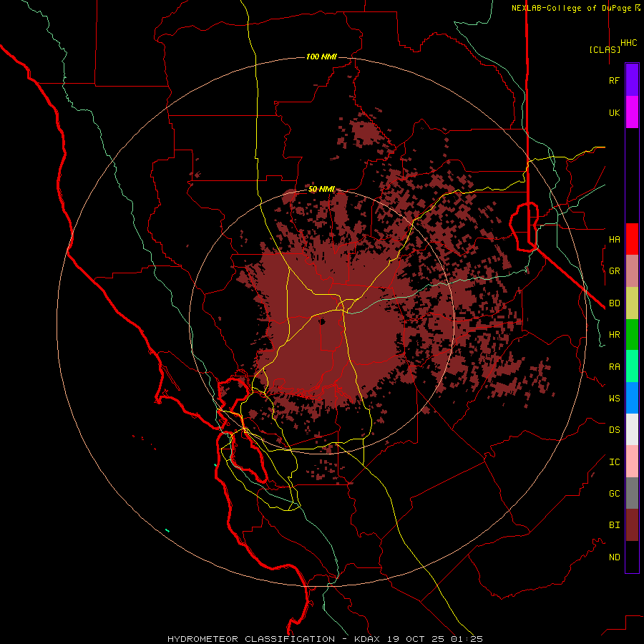Click the DS legend label
Image resolution: width=644 pixels, height=644 pixels.
pos(615,430)
